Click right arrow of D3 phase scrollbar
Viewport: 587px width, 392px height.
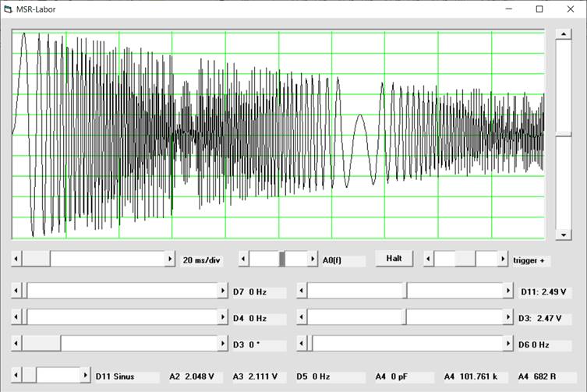(222, 344)
